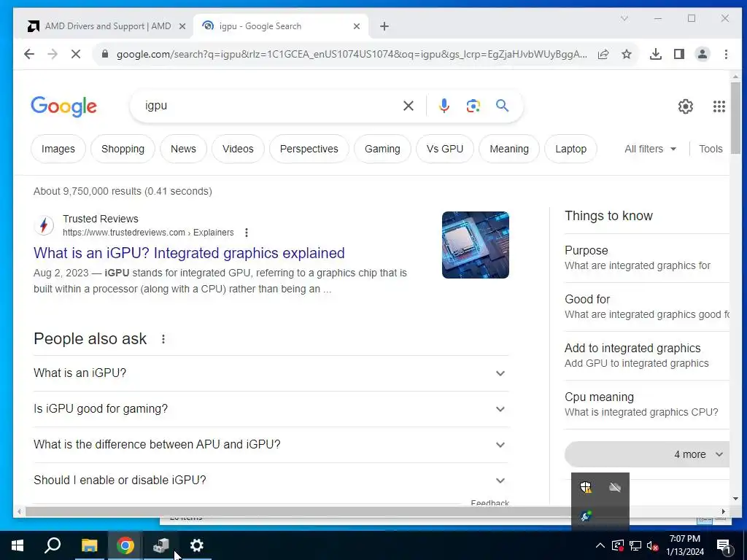Select the Gaming filter chip

pos(382,149)
